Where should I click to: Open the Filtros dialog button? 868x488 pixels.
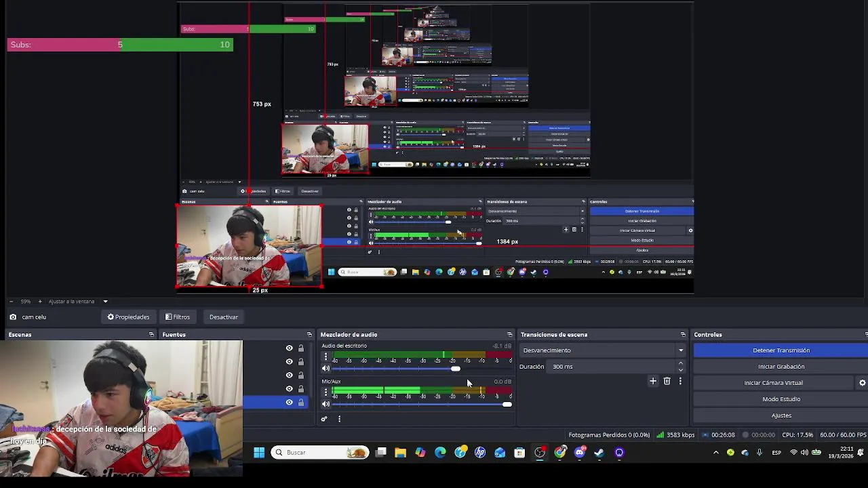click(x=178, y=317)
